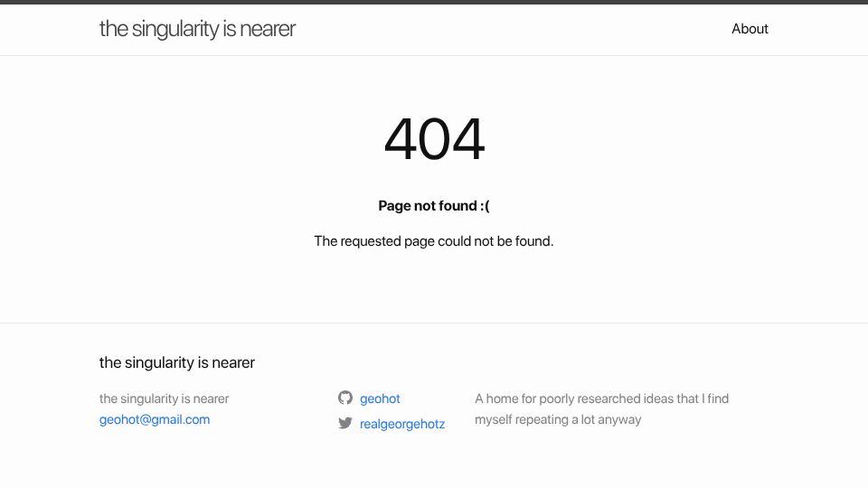Viewport: 868px width, 488px height.
Task: Click the footer heading "the singularity is nearer"
Action: pyautogui.click(x=177, y=362)
